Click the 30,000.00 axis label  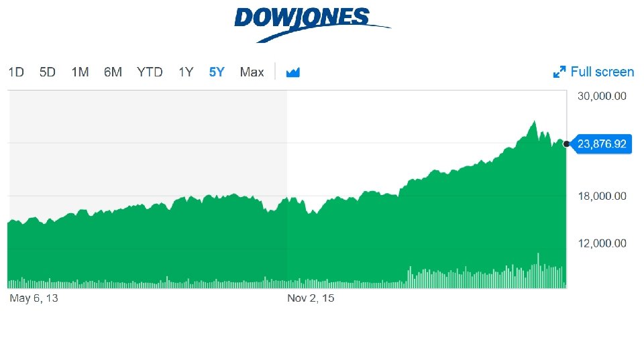tap(602, 96)
